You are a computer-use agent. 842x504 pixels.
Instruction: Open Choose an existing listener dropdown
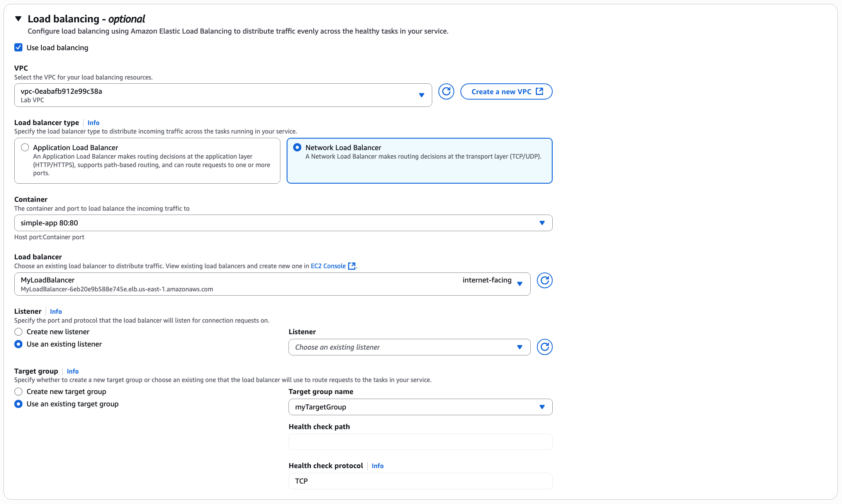(409, 347)
